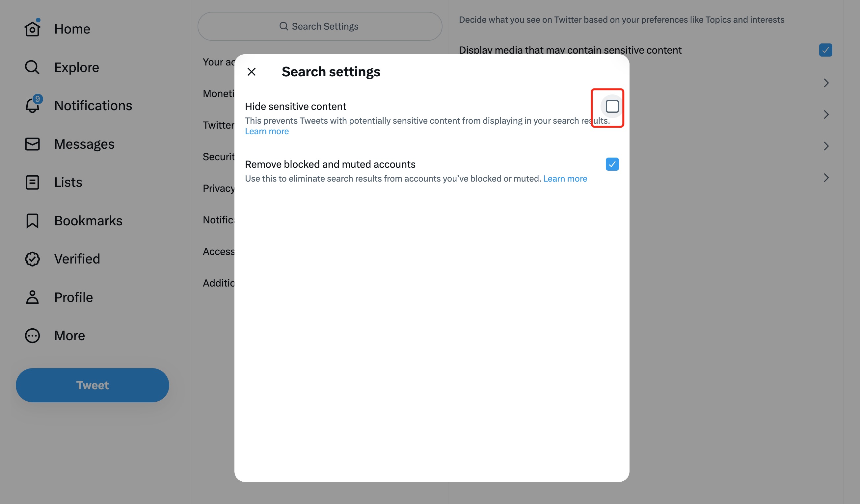Click Learn more for blocked and muted accounts
The height and width of the screenshot is (504, 860).
pos(565,179)
